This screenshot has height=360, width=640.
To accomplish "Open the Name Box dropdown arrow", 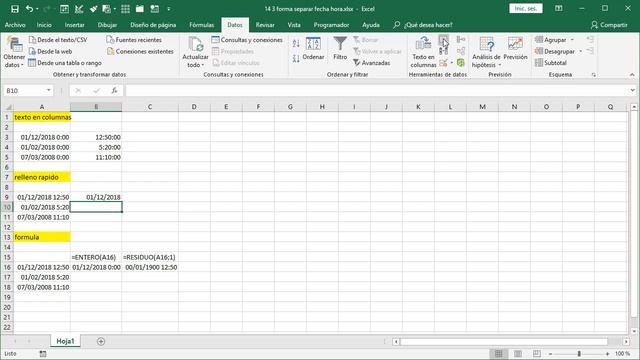I will tap(49, 90).
